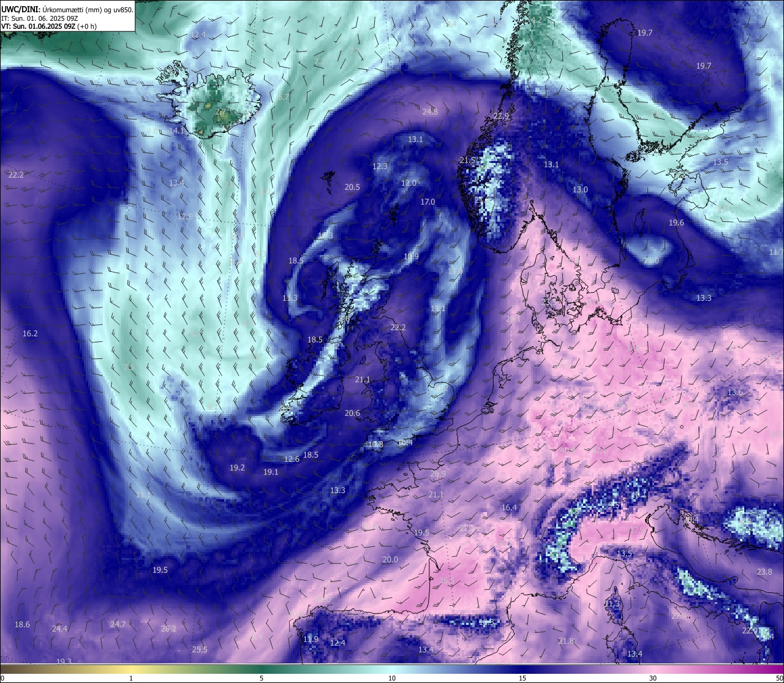Click the 19.2 value on the map
The image size is (784, 683).
click(x=237, y=468)
